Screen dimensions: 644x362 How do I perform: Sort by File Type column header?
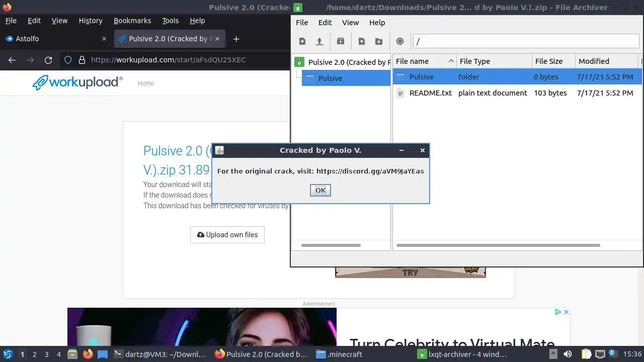tap(494, 61)
